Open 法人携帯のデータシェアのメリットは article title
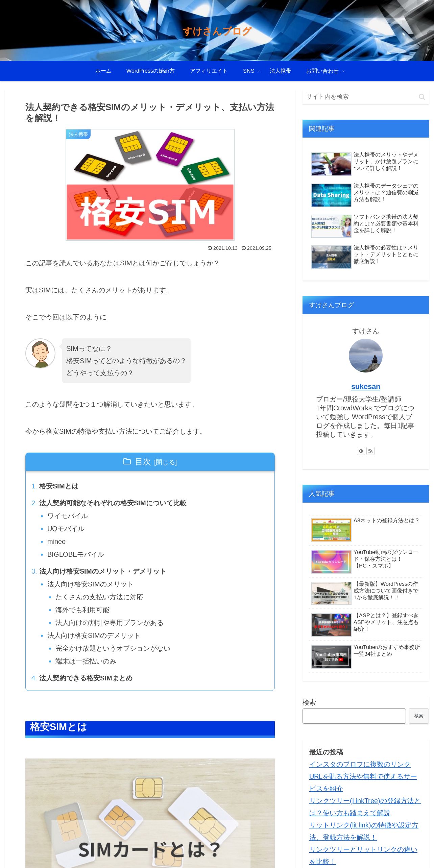Viewport: 434px width, 868px height. (386, 193)
